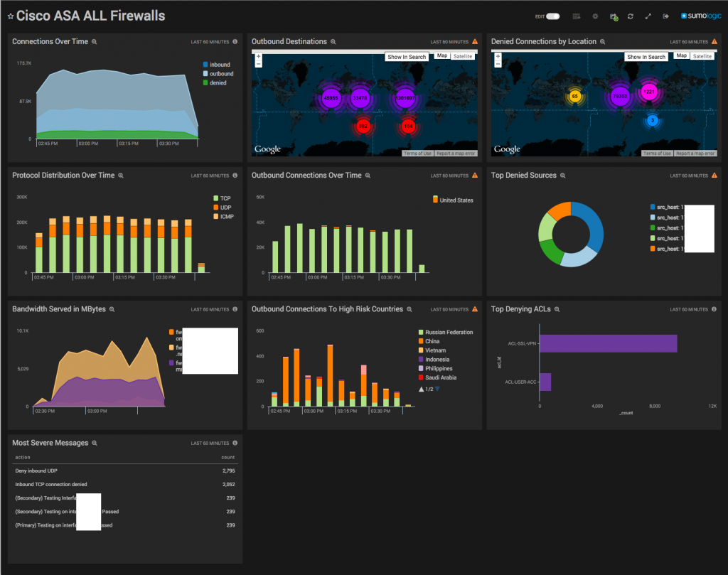Star the Cisco ASA ALL Firewalls dashboard
Image resolution: width=728 pixels, height=575 pixels.
(11, 16)
